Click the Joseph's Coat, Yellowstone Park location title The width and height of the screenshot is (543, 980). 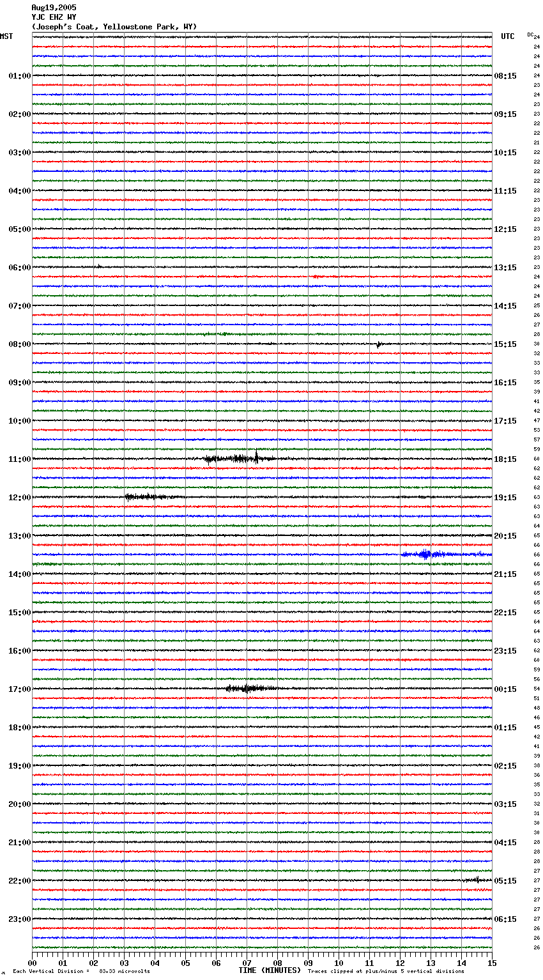click(114, 27)
